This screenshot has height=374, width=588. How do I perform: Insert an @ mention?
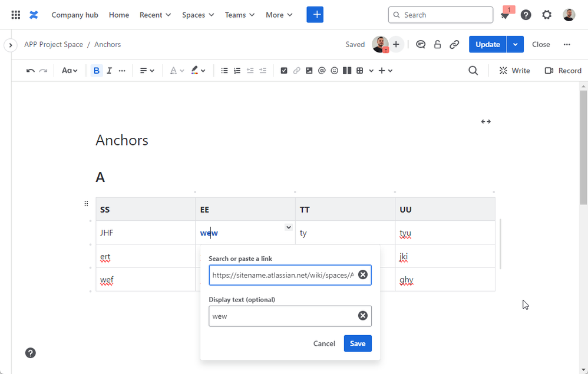click(x=322, y=71)
